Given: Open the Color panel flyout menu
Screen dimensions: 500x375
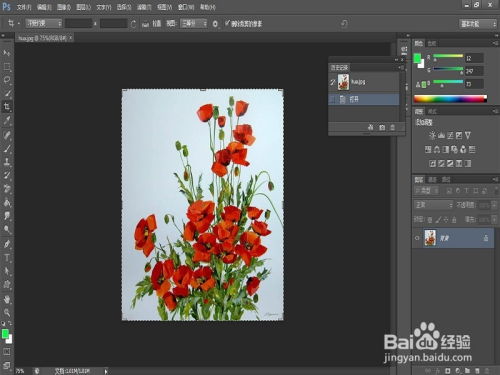Looking at the screenshot, I should (x=495, y=43).
